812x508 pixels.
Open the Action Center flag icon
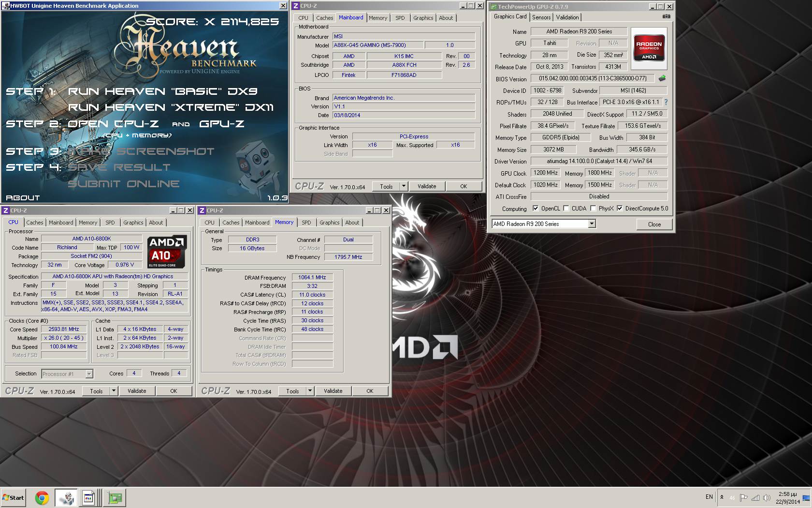coord(743,497)
